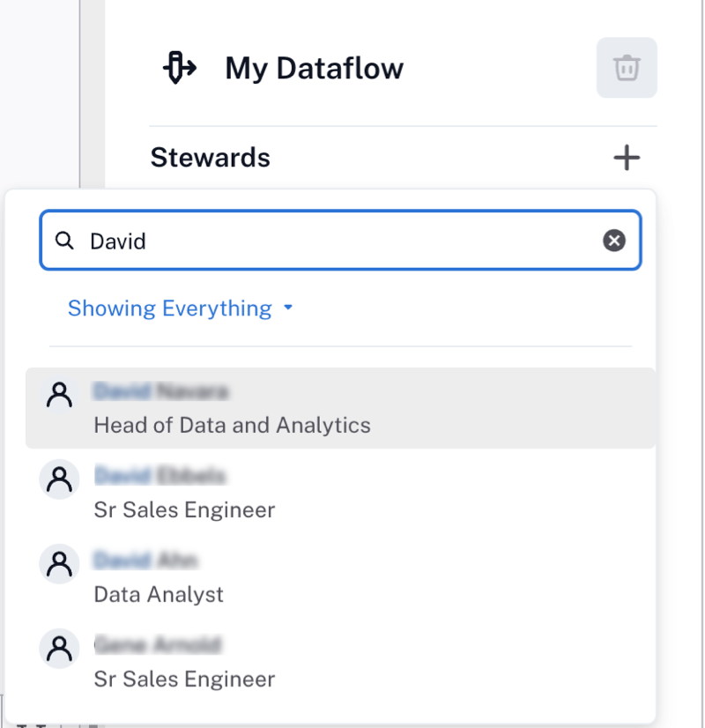Viewport: 705px width, 728px height.
Task: Click avatar icon of Head of Data user
Action: [59, 395]
